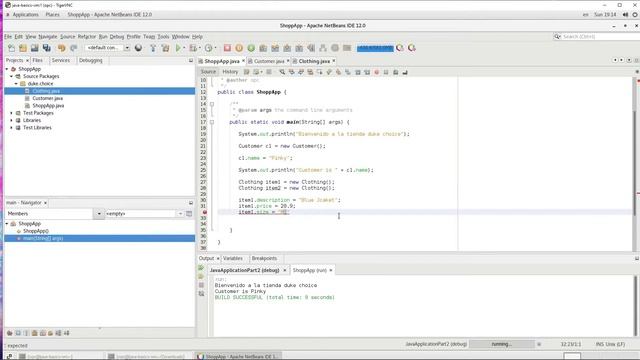Toggle the fold marker at line 17
640x360 pixels.
tap(212, 122)
